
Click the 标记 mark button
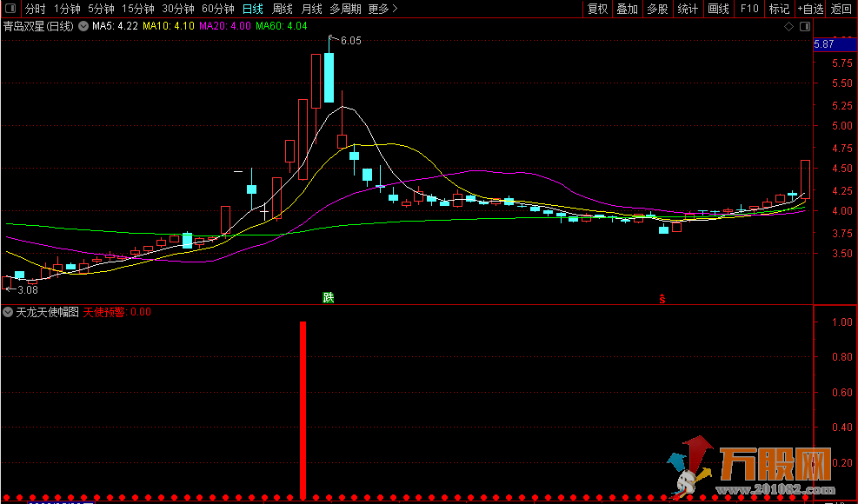[x=779, y=9]
